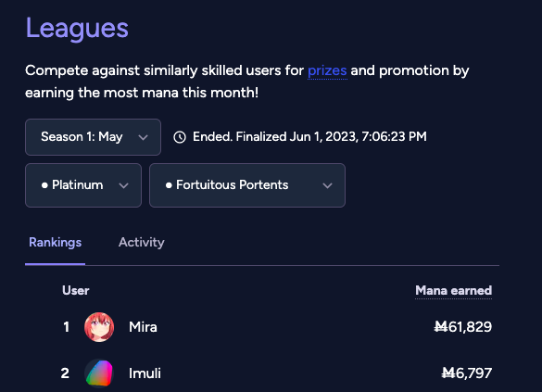The image size is (542, 392).
Task: Open Imuli's user profile name
Action: [x=145, y=373]
